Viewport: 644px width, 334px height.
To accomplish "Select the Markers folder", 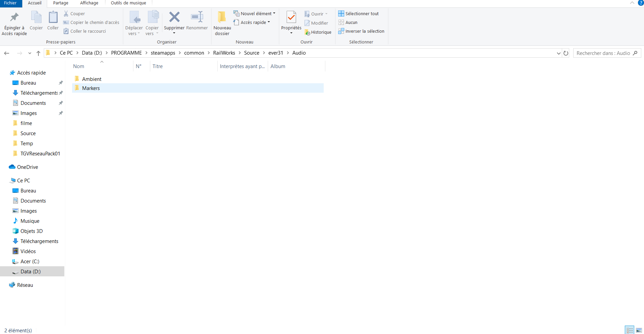I will click(x=198, y=88).
